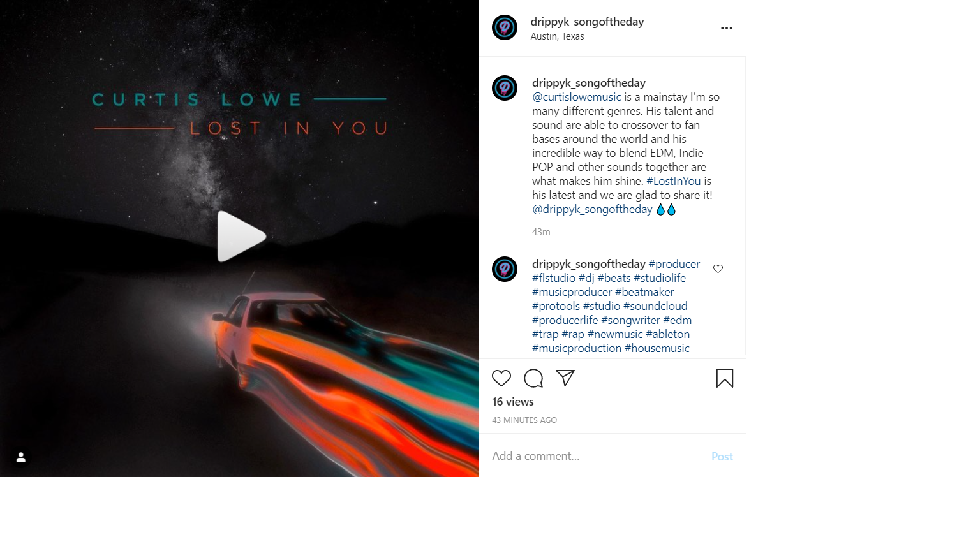
Task: Save post with the bookmark icon
Action: click(x=725, y=378)
